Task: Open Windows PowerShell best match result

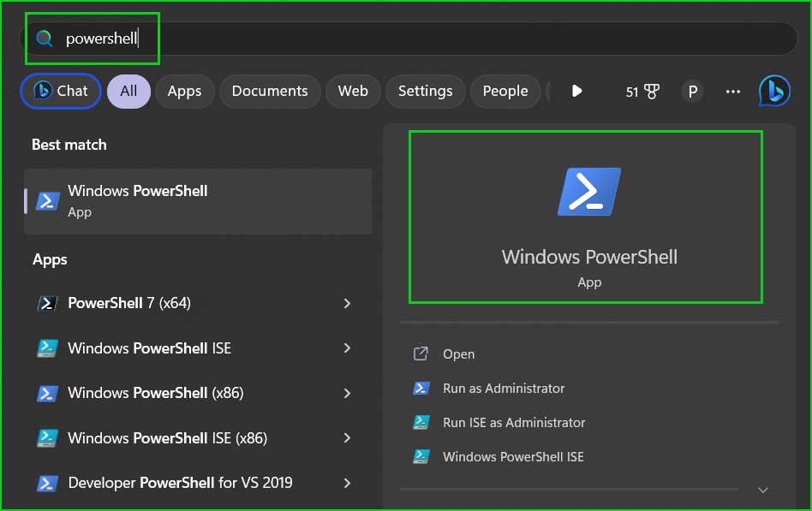Action: pyautogui.click(x=198, y=201)
